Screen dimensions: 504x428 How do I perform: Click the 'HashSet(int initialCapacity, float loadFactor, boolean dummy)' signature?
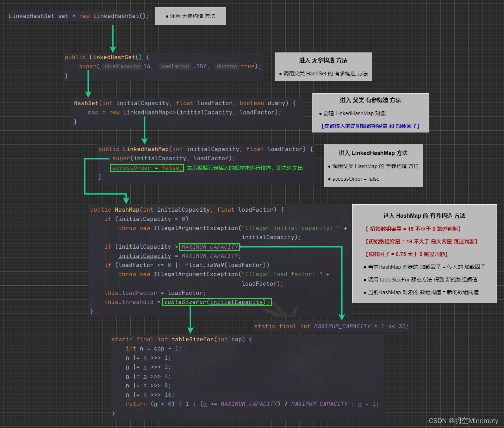[x=185, y=103]
